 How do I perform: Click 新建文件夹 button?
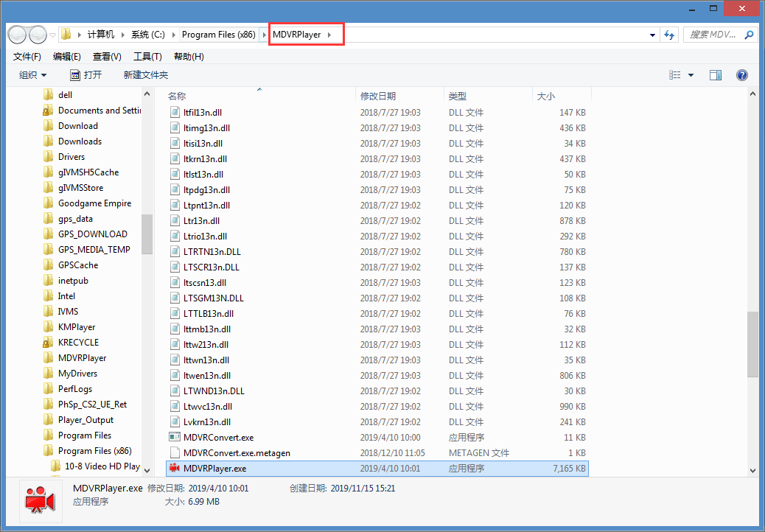click(x=145, y=75)
